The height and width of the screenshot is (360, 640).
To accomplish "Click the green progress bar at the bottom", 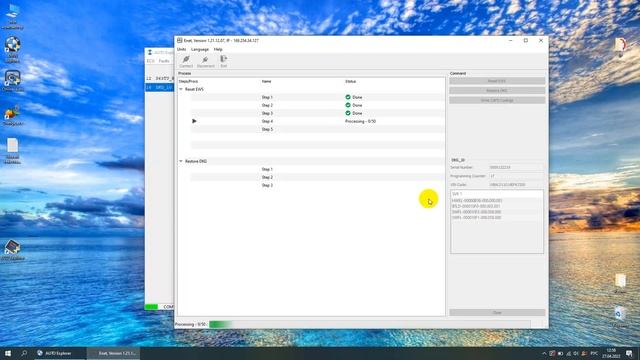I will click(x=369, y=324).
